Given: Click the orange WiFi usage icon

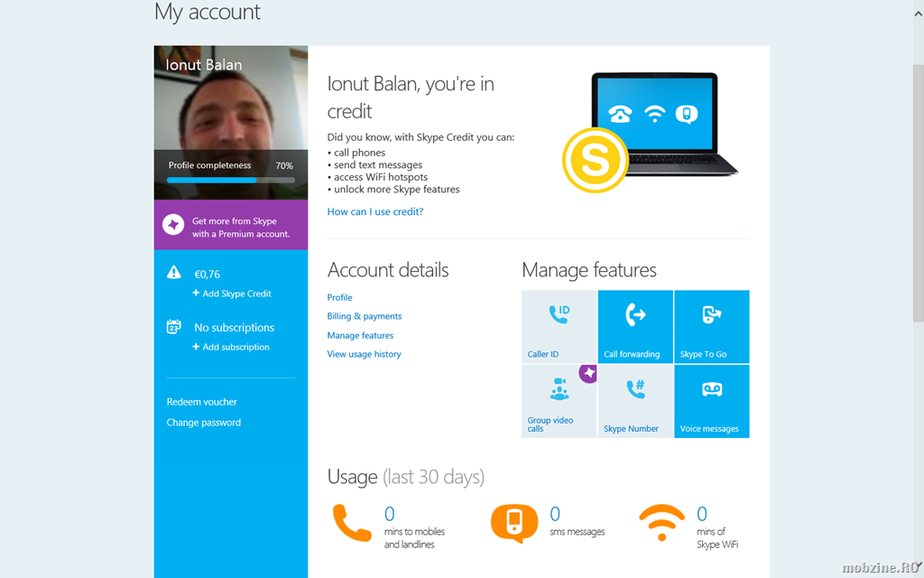Looking at the screenshot, I should (x=661, y=523).
